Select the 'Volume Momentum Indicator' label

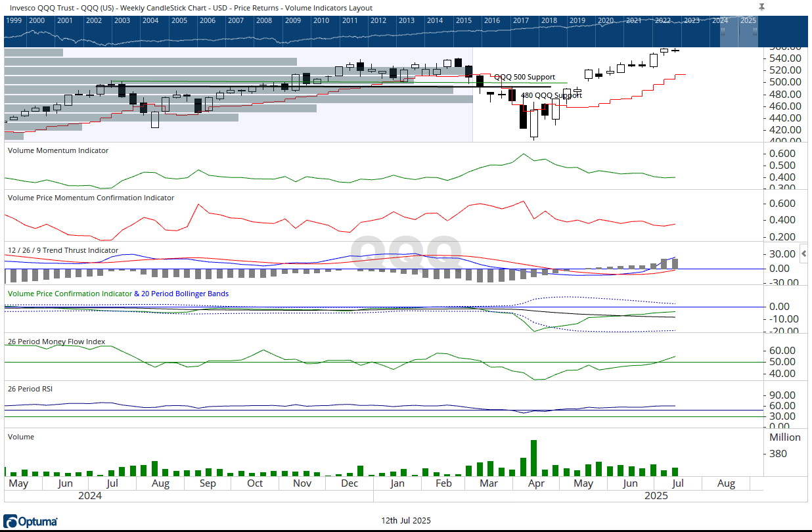(58, 150)
